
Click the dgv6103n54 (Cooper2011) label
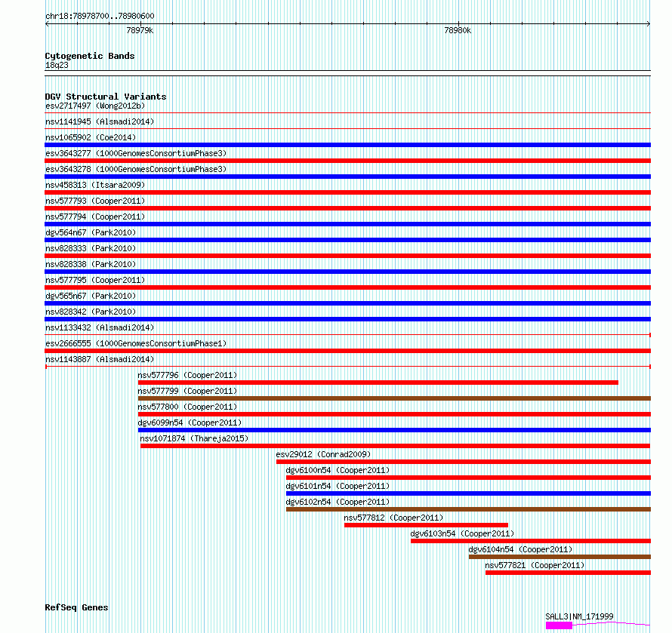click(x=462, y=533)
